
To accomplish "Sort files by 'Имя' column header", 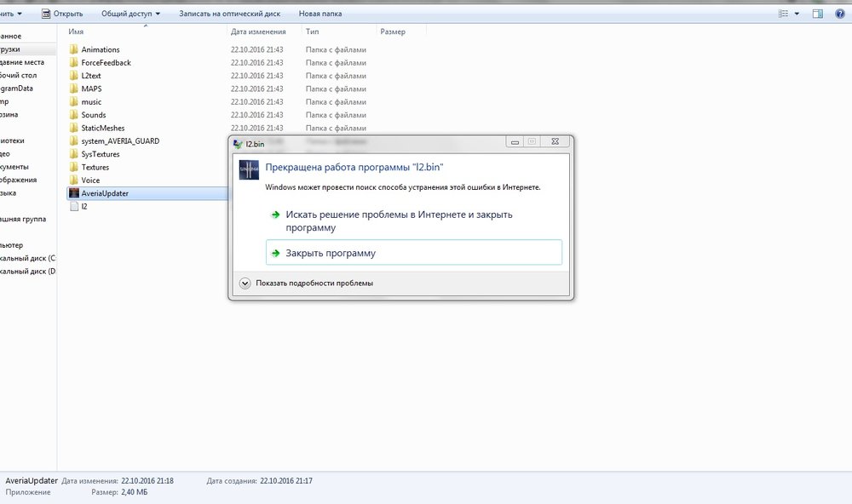I will [76, 31].
